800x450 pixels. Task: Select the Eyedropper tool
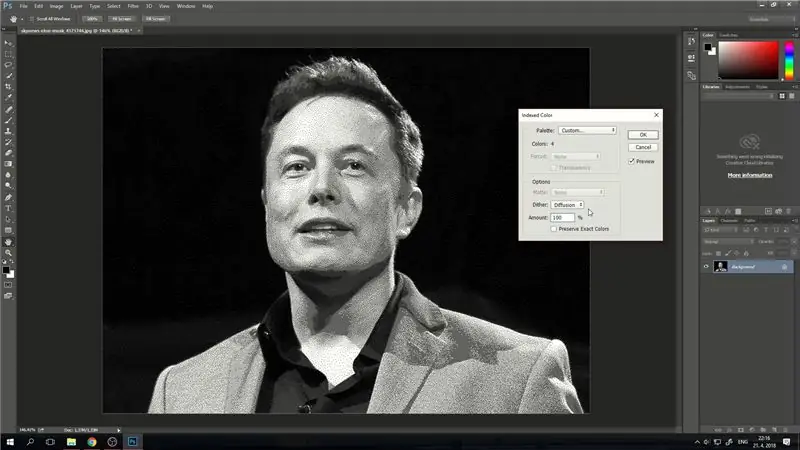coord(8,97)
